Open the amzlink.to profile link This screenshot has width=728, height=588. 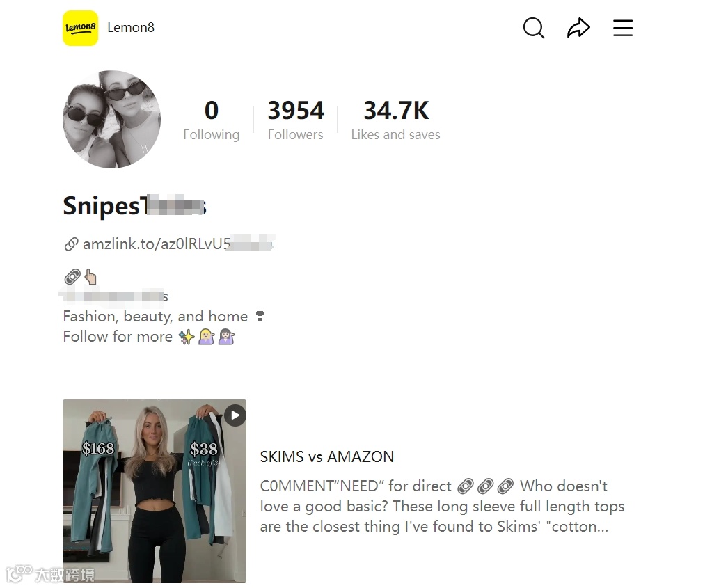(x=178, y=244)
